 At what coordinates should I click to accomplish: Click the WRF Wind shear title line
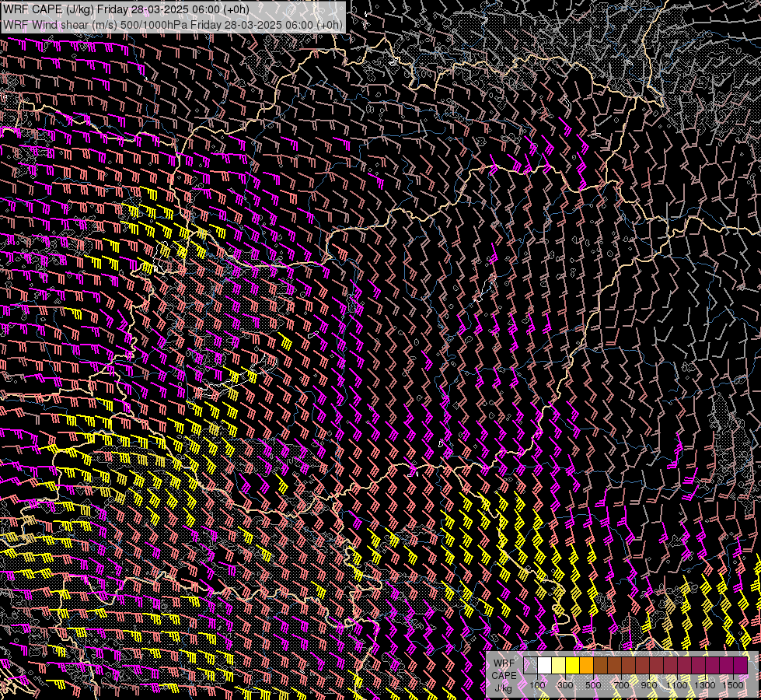pyautogui.click(x=173, y=25)
